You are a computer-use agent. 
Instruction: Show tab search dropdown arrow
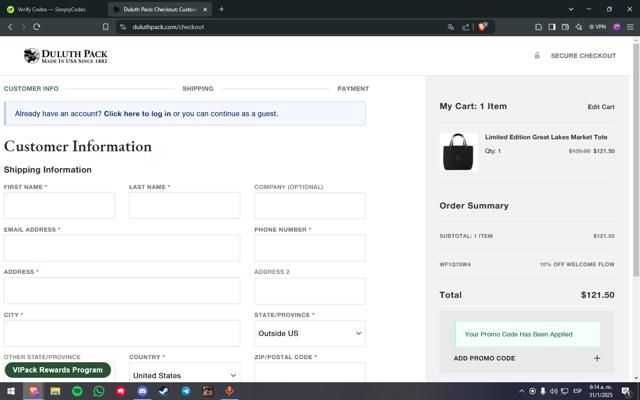coord(571,9)
